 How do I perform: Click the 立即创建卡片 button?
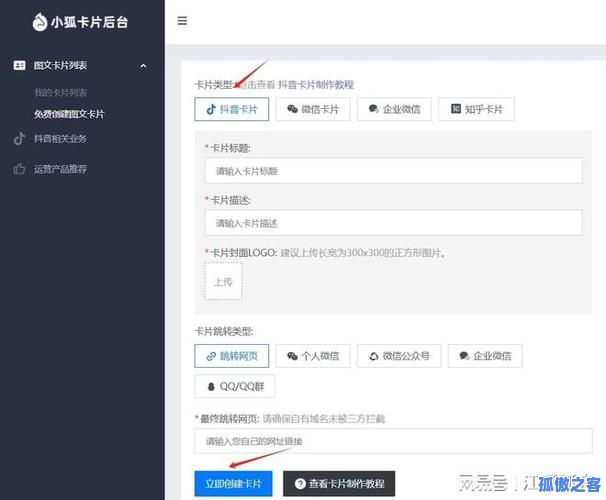[x=233, y=483]
